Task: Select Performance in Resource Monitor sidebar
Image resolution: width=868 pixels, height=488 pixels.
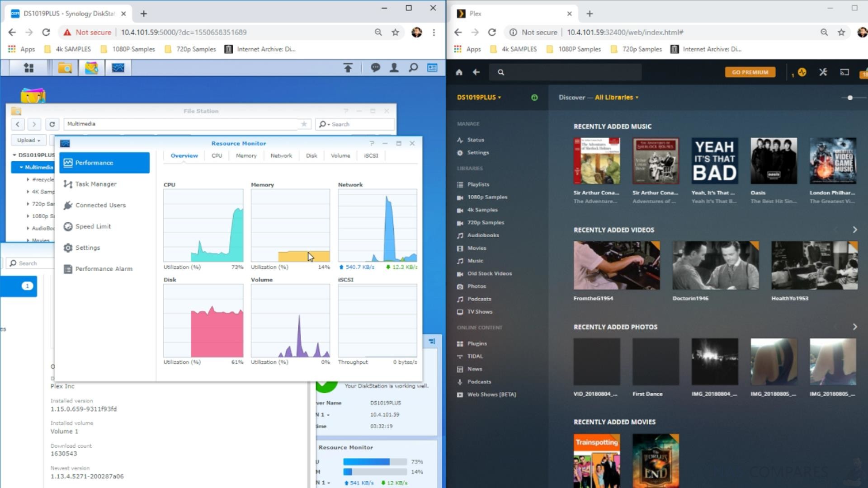Action: coord(104,163)
